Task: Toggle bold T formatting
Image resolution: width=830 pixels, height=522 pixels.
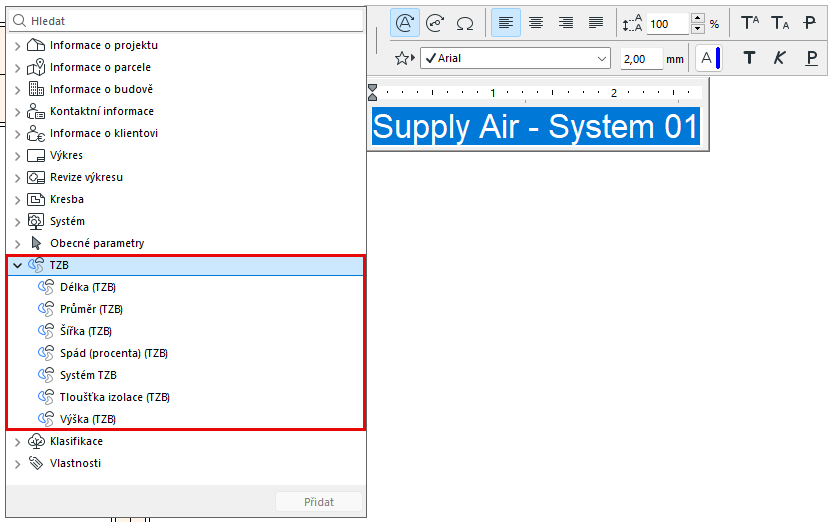Action: [x=750, y=58]
